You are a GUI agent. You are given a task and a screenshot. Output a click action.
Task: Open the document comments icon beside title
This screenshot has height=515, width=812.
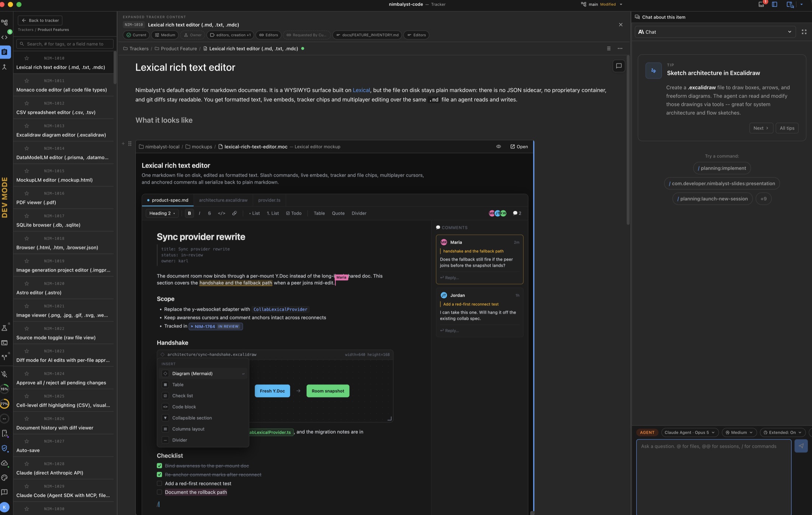(619, 66)
